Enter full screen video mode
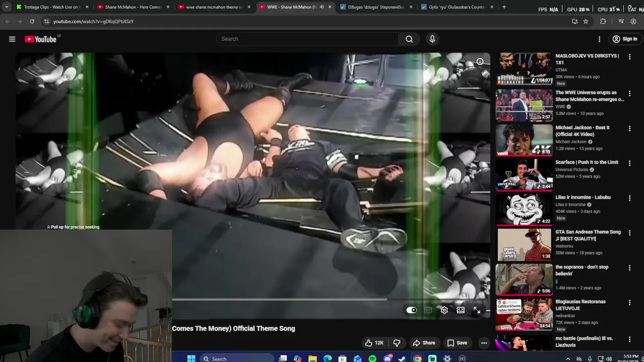 pos(477,310)
